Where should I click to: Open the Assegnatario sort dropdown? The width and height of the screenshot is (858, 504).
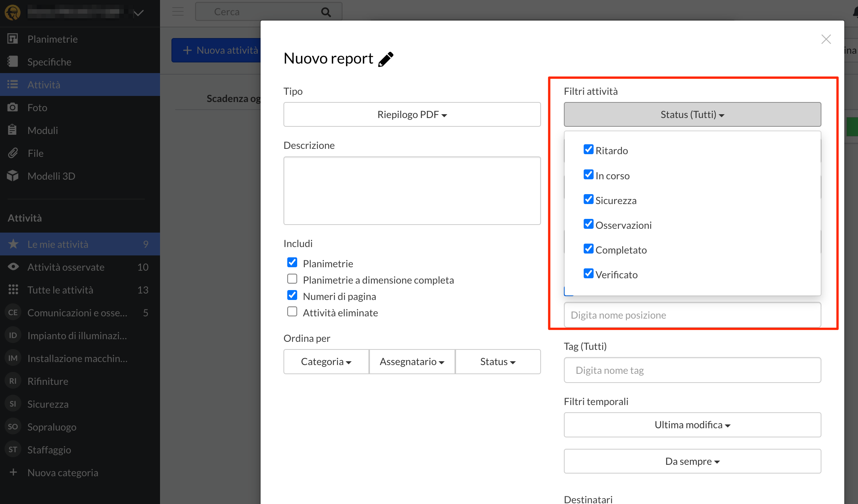pyautogui.click(x=412, y=362)
